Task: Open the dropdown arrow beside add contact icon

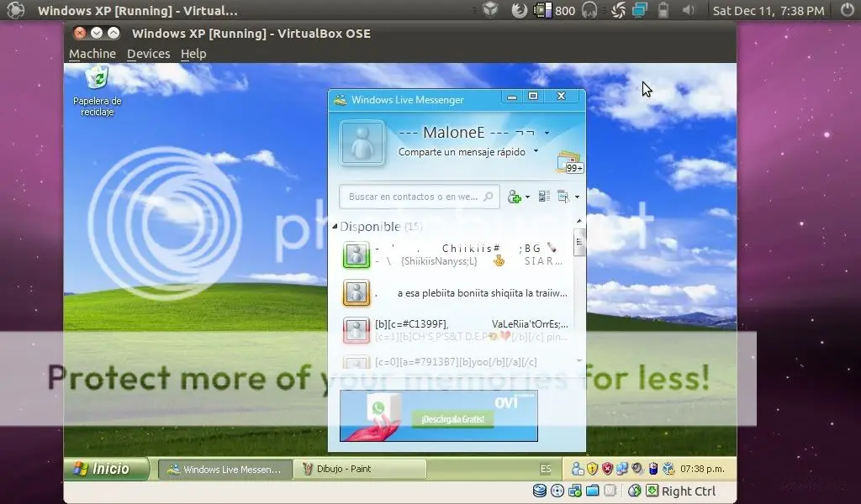Action: 528,197
